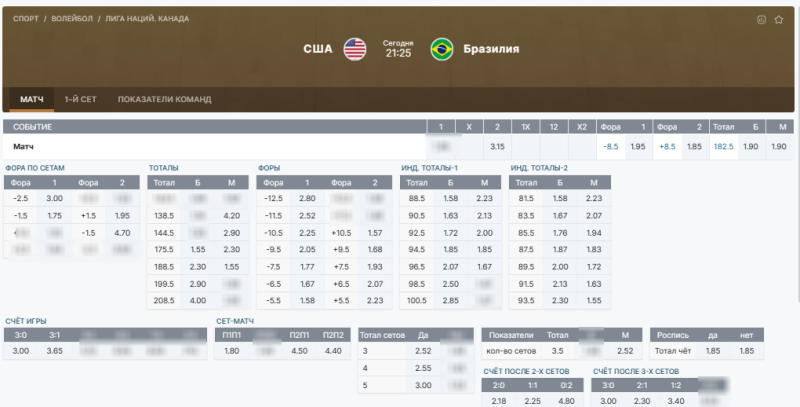Select total 138.5 under at 4.20

230,215
